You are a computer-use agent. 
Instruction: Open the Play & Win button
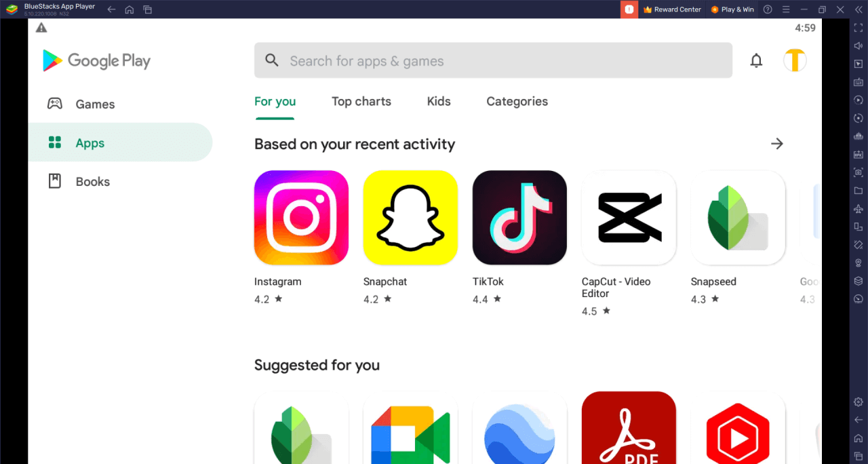pos(732,9)
